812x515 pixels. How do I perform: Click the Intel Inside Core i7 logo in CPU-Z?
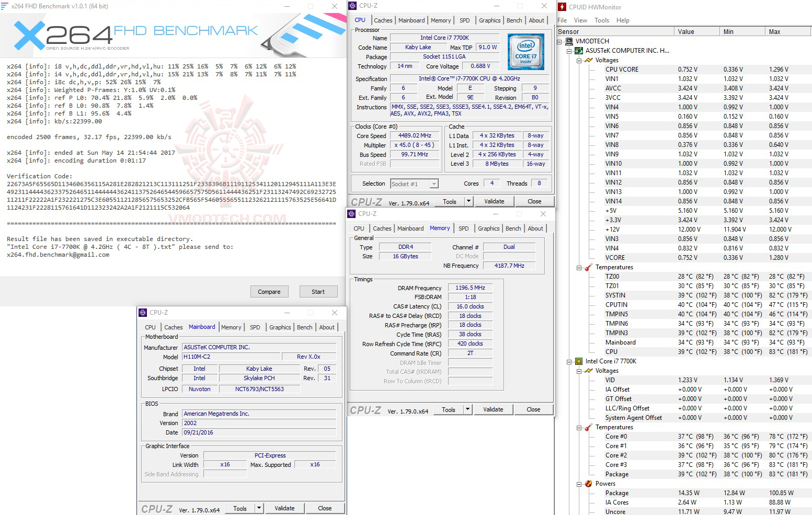point(525,52)
